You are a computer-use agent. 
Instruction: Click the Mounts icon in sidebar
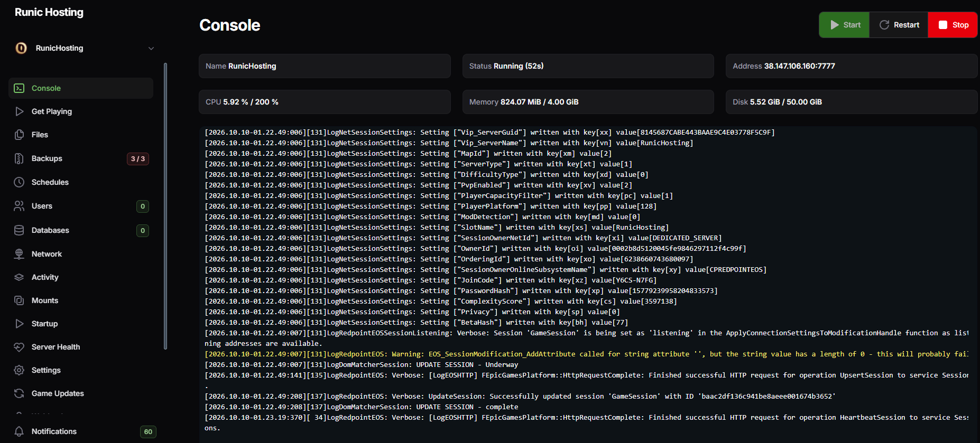click(x=19, y=300)
